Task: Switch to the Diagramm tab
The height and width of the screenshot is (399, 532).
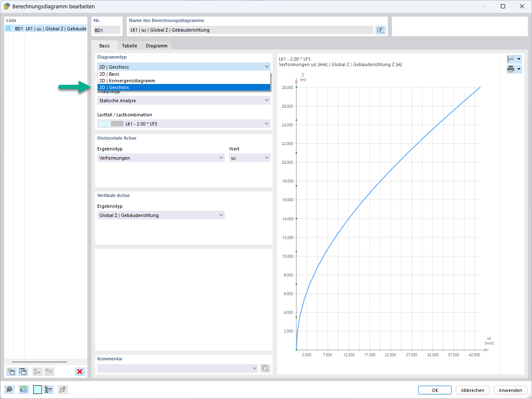Action: [157, 46]
